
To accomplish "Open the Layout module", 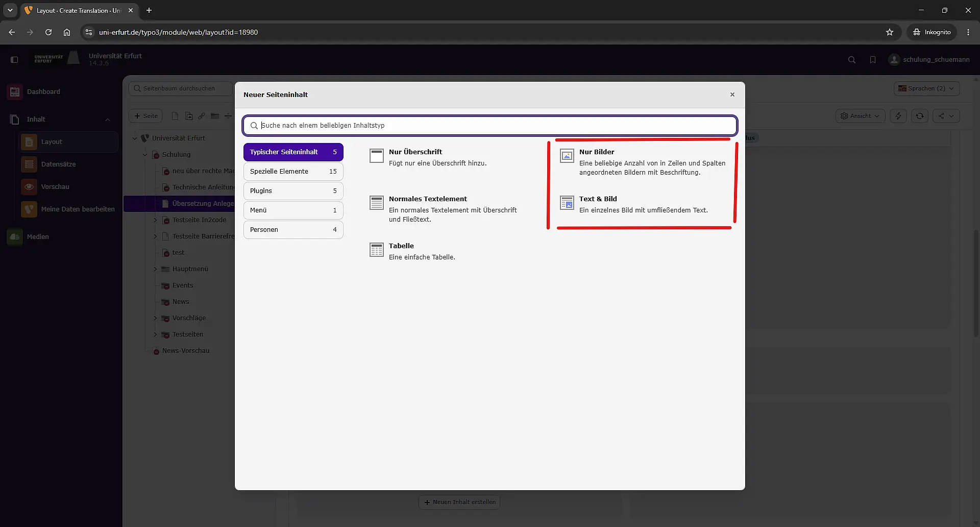I will coord(68,142).
